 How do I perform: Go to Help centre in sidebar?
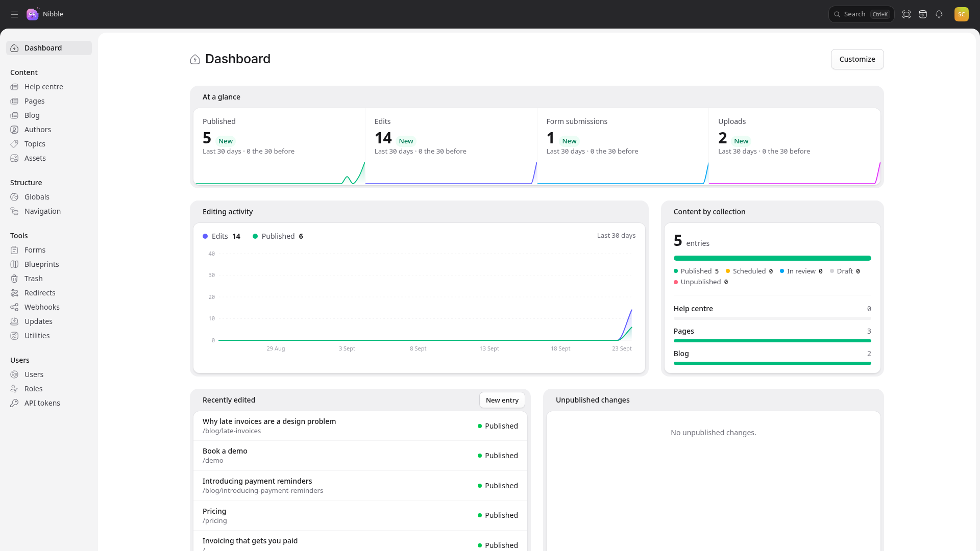pos(49,87)
